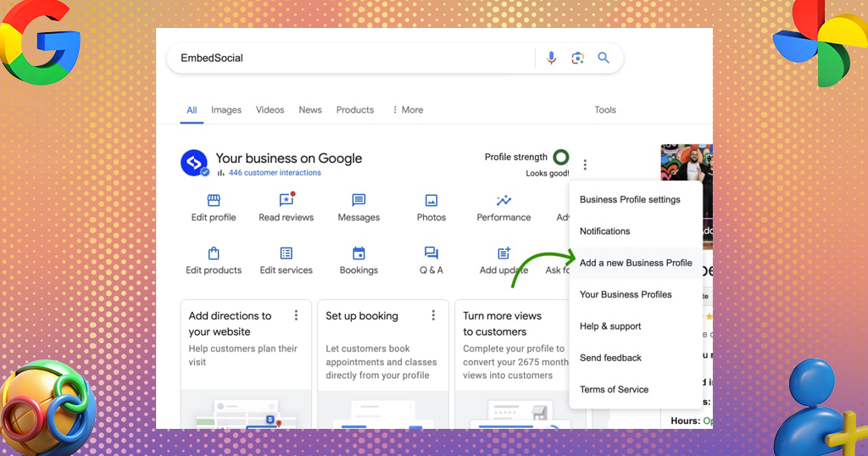Open Bookings calendar icon

coord(359,253)
